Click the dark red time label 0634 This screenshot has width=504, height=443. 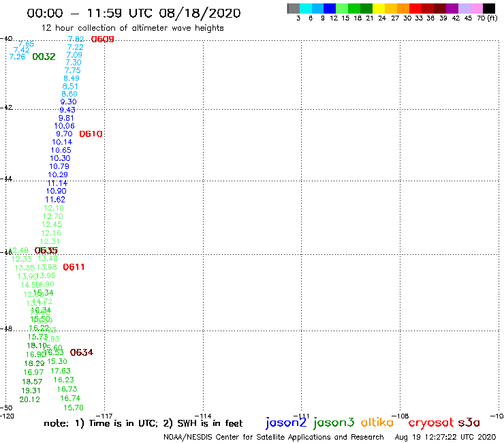tap(82, 352)
